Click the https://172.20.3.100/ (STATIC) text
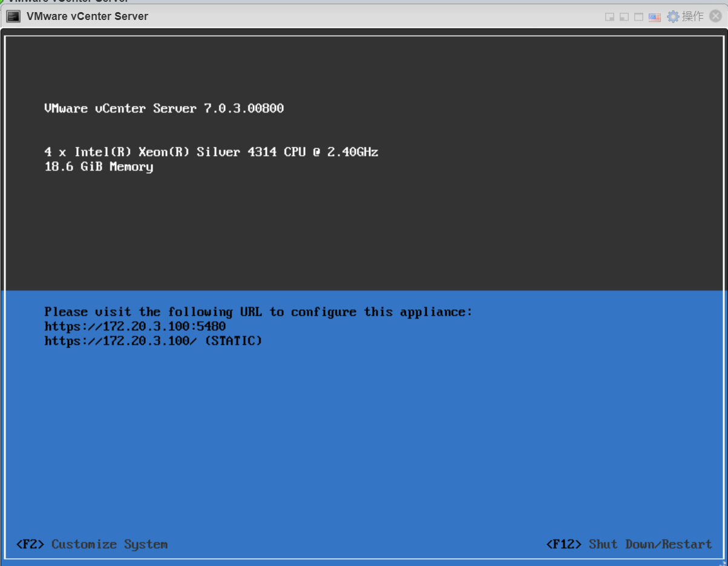The width and height of the screenshot is (728, 566). pos(153,341)
